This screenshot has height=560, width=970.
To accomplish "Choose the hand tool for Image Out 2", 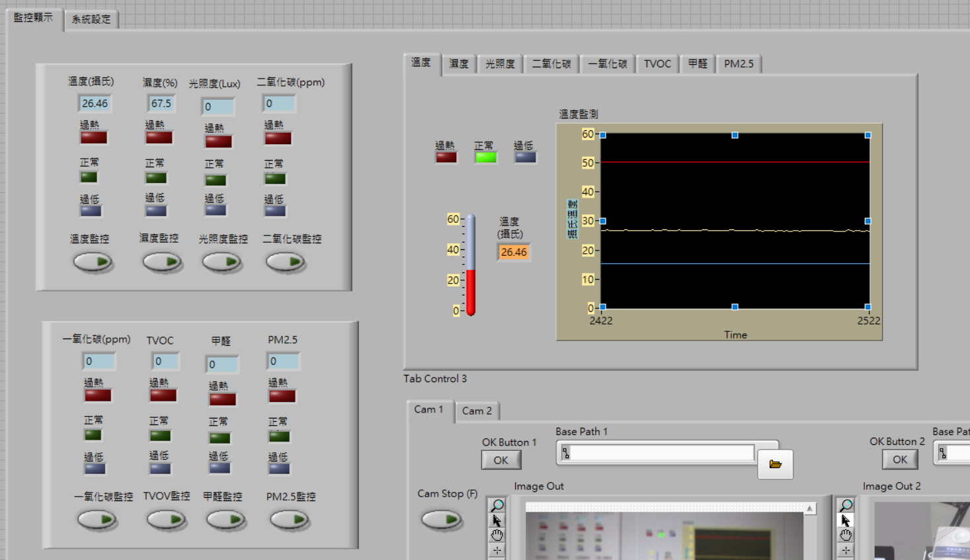I will (846, 535).
